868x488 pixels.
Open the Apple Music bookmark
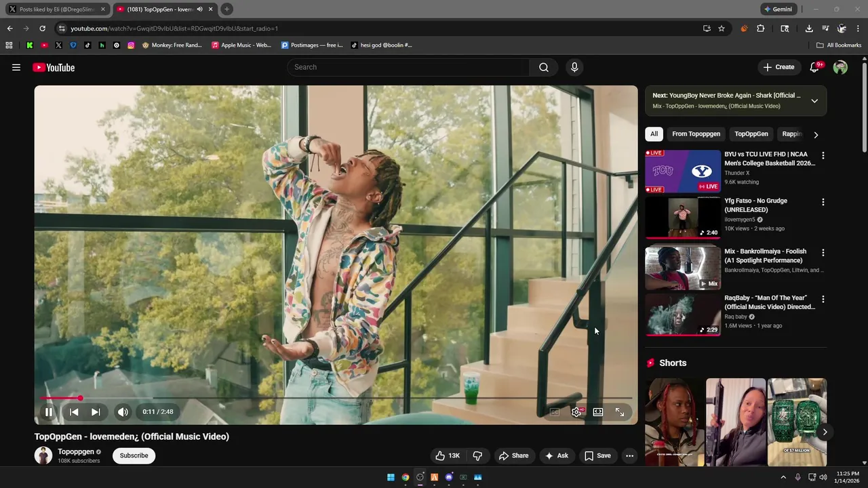(241, 45)
